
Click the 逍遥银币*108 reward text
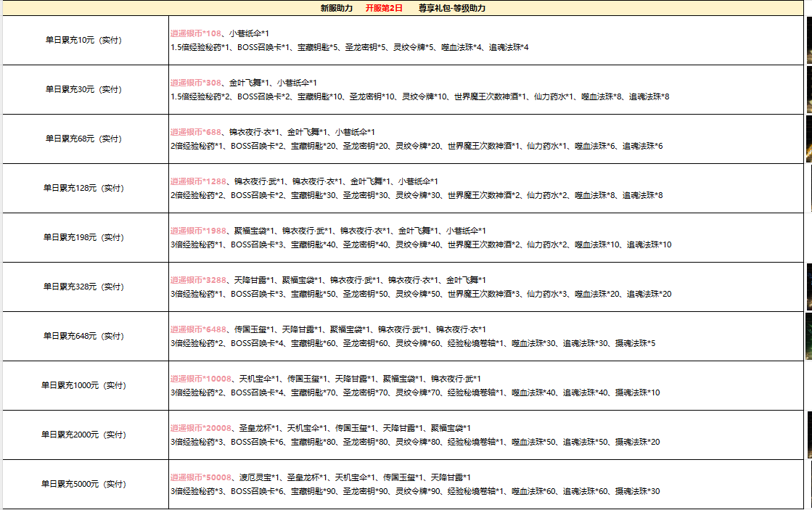click(x=195, y=33)
